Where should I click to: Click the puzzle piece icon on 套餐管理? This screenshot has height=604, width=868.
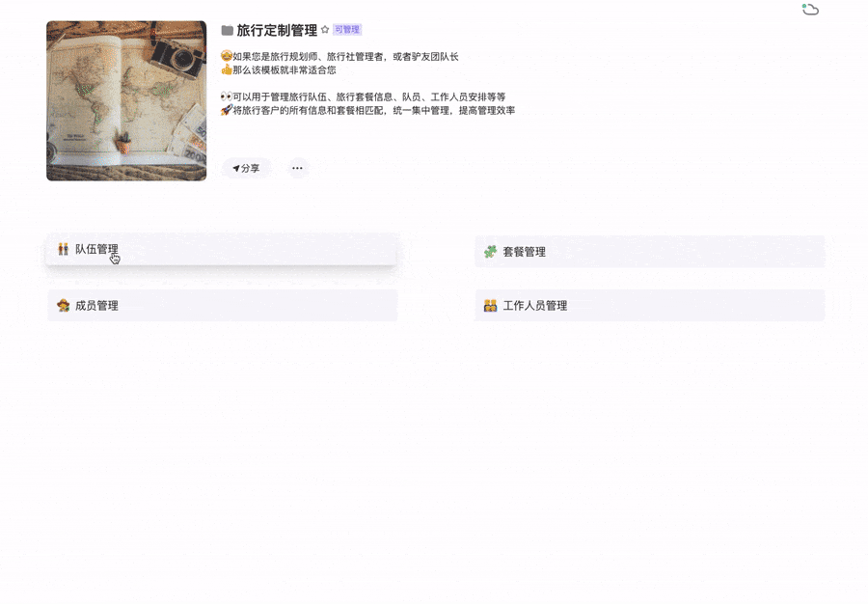pyautogui.click(x=491, y=252)
